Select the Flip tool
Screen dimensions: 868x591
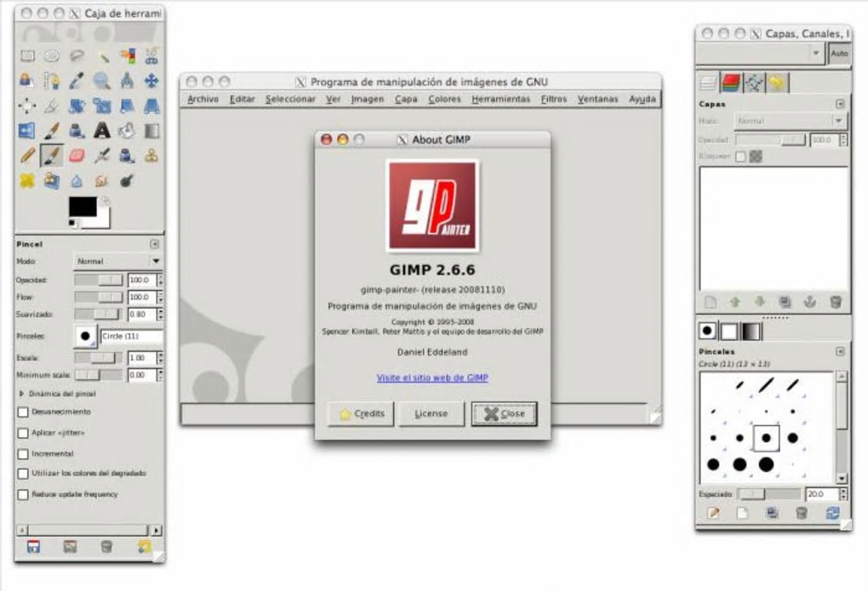(27, 131)
